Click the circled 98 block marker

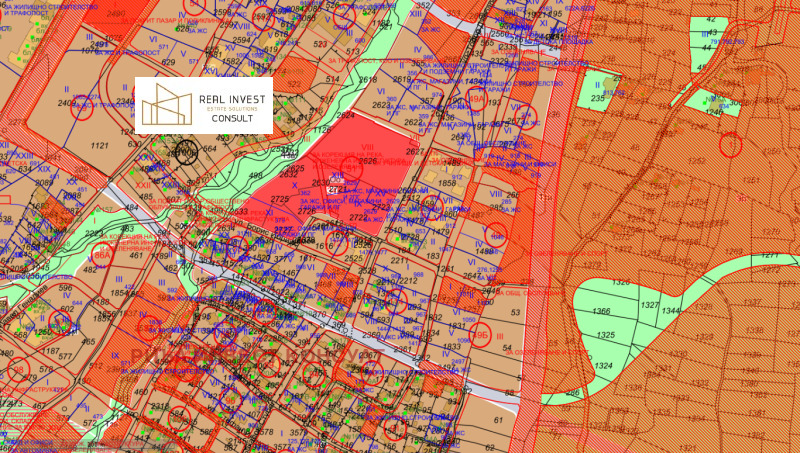(19, 370)
